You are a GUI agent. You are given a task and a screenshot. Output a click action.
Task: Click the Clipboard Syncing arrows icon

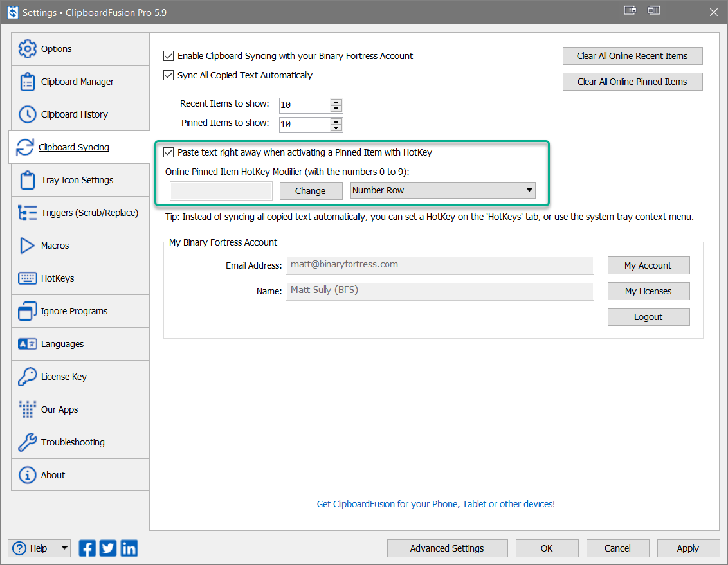point(24,147)
